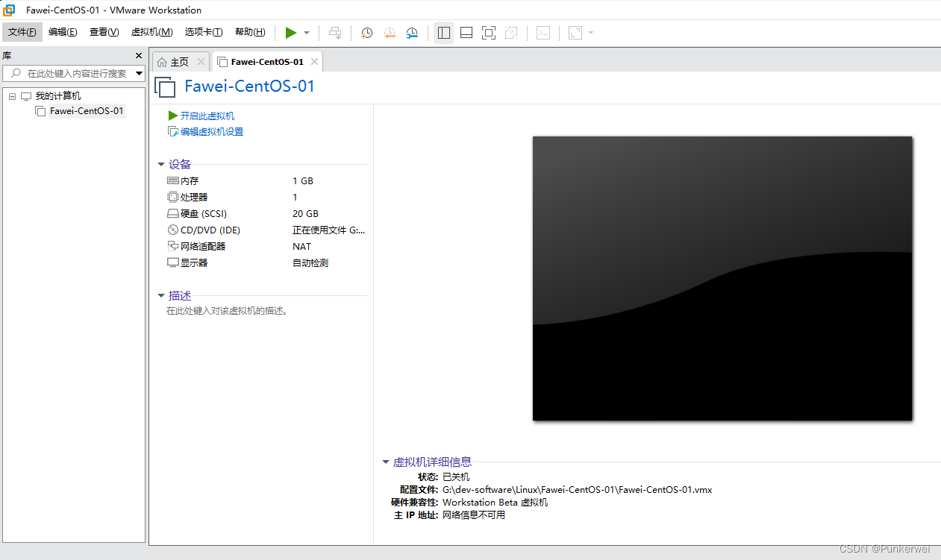Click the NAT network value
The width and height of the screenshot is (941, 560).
pos(302,247)
